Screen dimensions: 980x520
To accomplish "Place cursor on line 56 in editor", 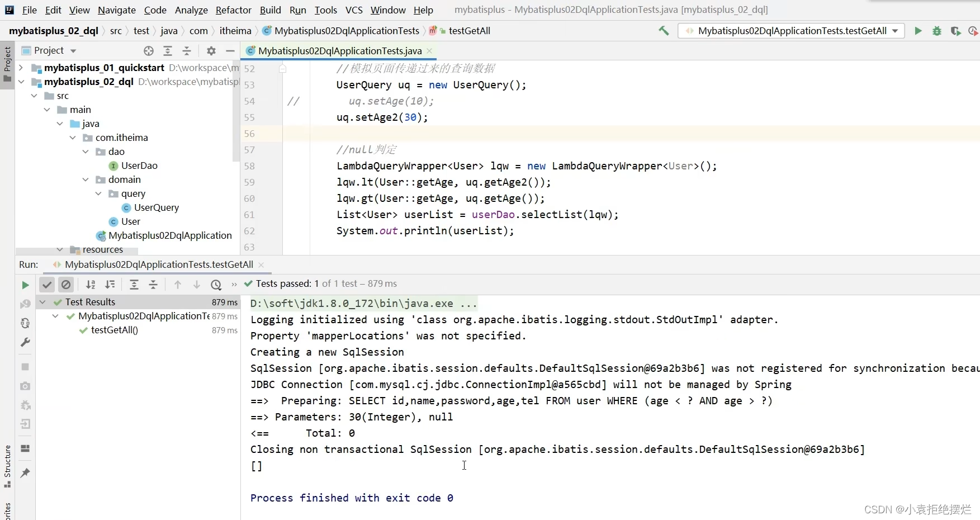I will [x=631, y=134].
